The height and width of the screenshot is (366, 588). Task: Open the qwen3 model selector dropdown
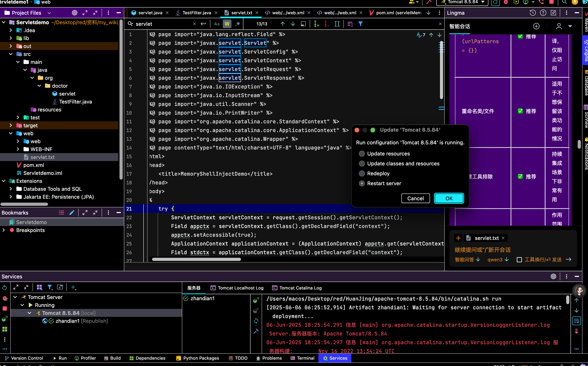point(498,260)
